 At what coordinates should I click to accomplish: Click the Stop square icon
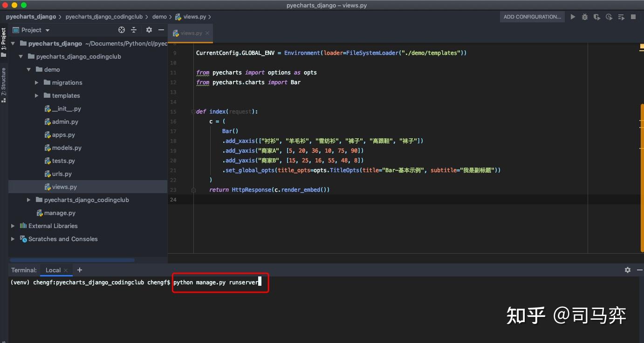click(633, 17)
